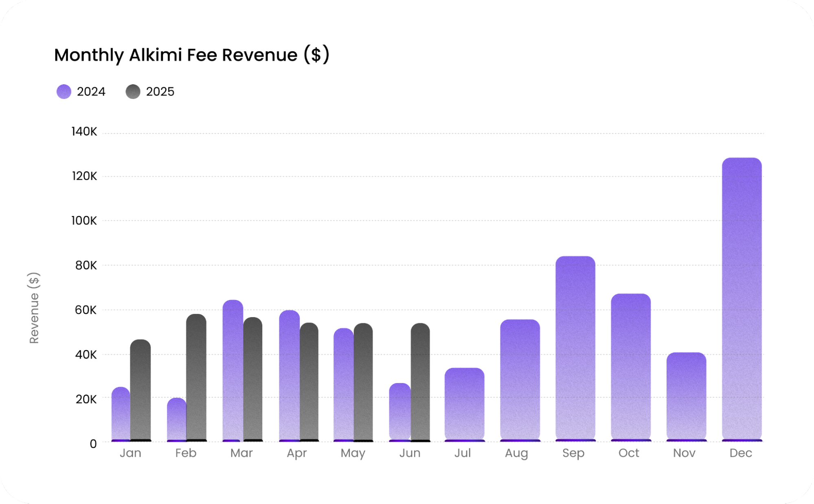
Task: Click the 20K axis value
Action: pos(86,399)
